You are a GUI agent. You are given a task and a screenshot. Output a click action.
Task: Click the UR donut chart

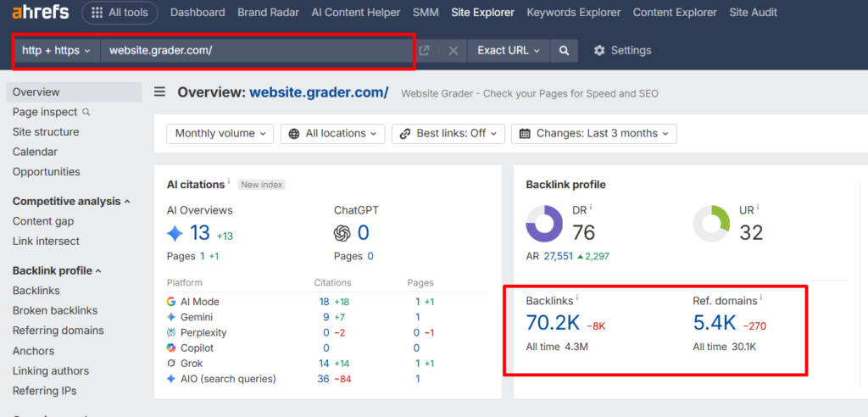pos(712,224)
